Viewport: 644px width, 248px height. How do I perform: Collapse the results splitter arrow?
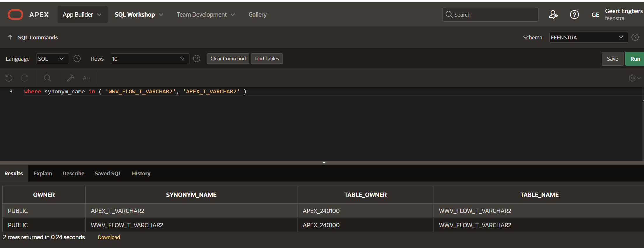coord(324,163)
